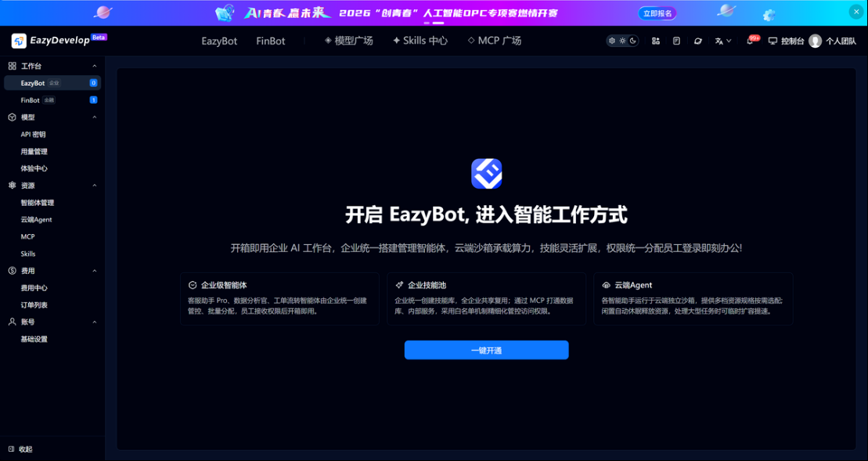Click the 工作台 grid icon in sidebar
Image resolution: width=868 pixels, height=461 pixels.
tap(13, 66)
